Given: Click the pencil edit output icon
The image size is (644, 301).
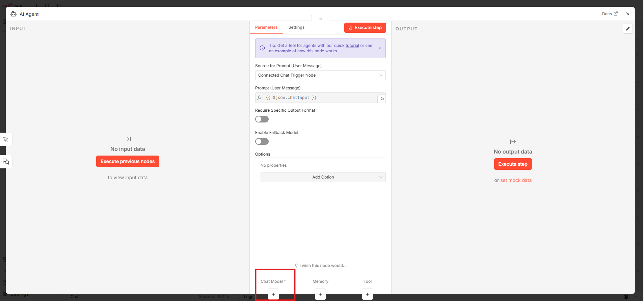Looking at the screenshot, I should (x=627, y=29).
